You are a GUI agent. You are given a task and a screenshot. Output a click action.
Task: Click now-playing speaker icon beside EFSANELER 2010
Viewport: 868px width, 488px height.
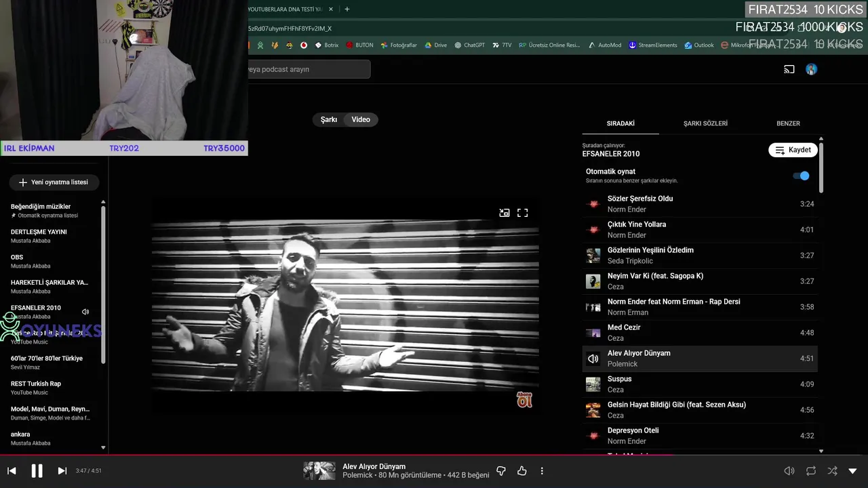click(x=85, y=312)
